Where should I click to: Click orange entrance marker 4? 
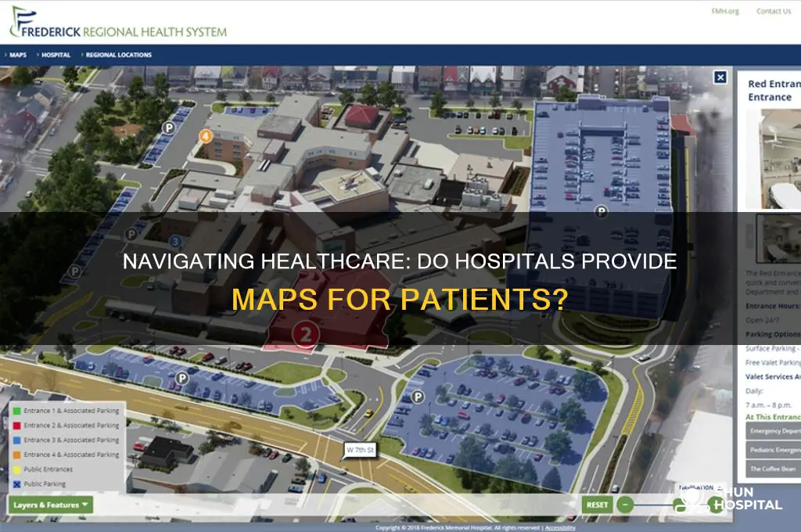pos(206,136)
